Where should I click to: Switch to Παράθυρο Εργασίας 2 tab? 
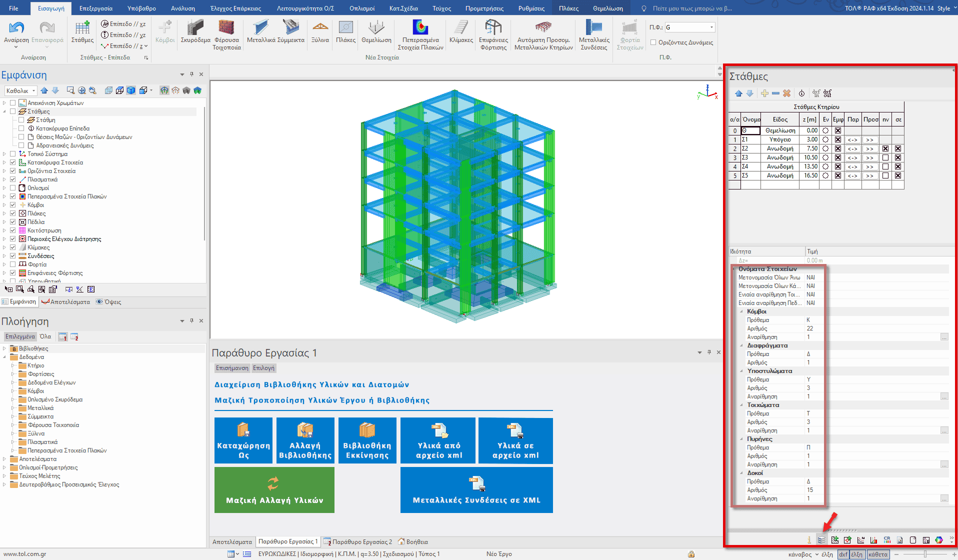pos(362,541)
